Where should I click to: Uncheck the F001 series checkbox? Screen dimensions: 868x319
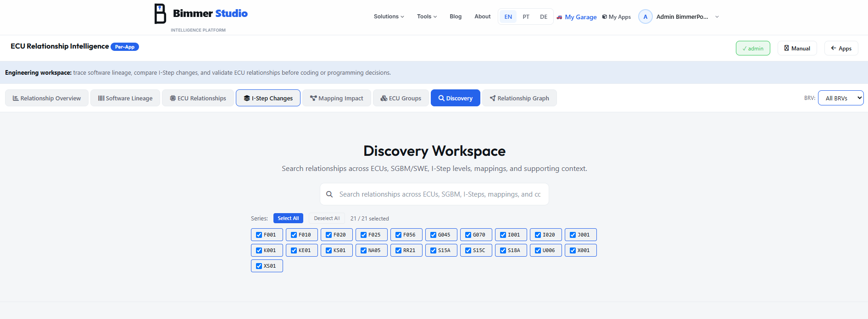pyautogui.click(x=259, y=235)
